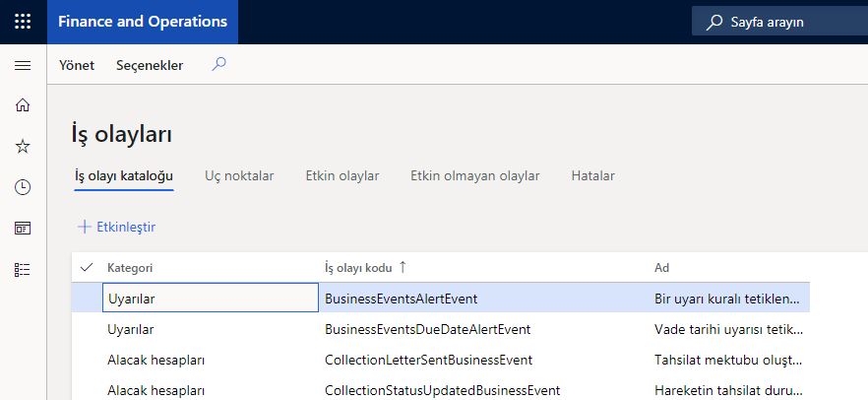Open the Seçenekler menu
Image resolution: width=868 pixels, height=400 pixels.
(150, 65)
